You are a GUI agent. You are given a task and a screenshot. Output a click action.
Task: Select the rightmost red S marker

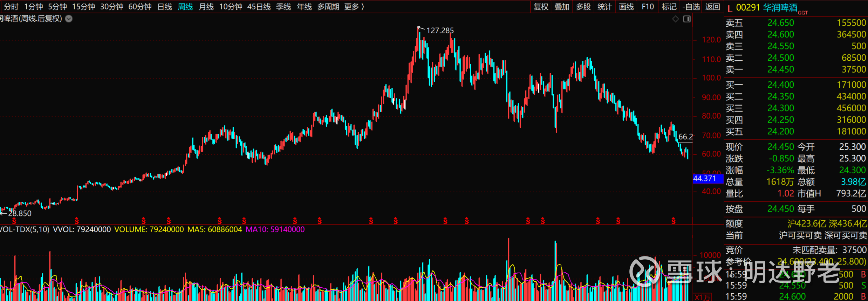(673, 221)
